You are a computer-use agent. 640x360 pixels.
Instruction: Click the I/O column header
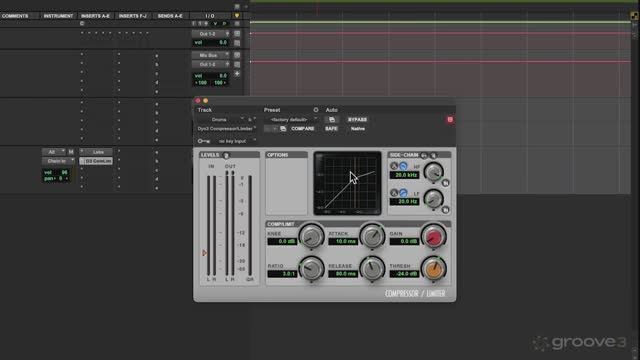210,16
